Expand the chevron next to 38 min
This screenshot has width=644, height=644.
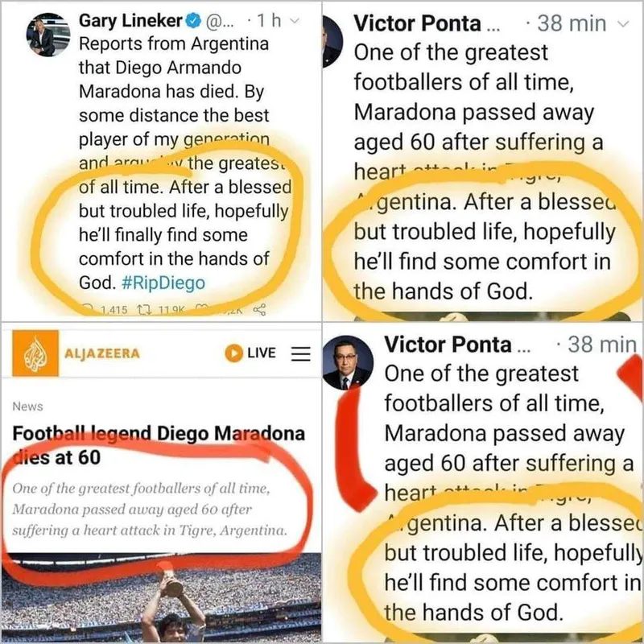[621, 23]
